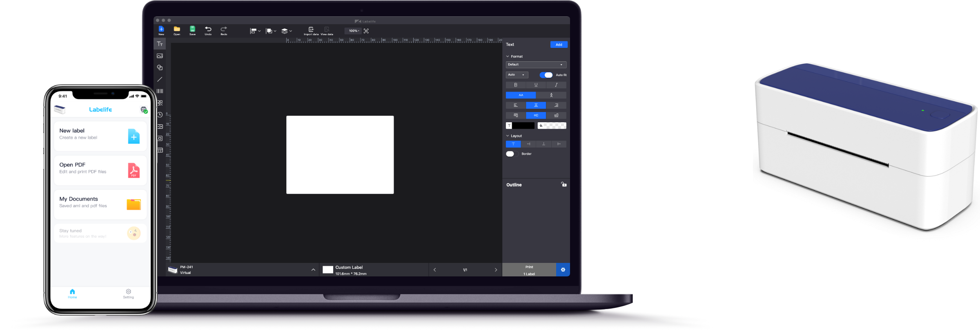
Task: Click the fit-to-screen icon beside zoom
Action: point(366,31)
